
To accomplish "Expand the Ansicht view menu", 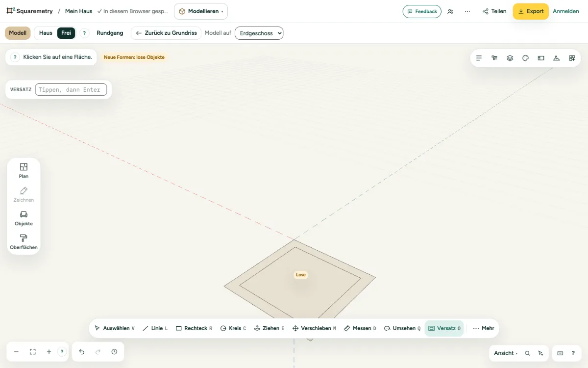I will (x=506, y=353).
